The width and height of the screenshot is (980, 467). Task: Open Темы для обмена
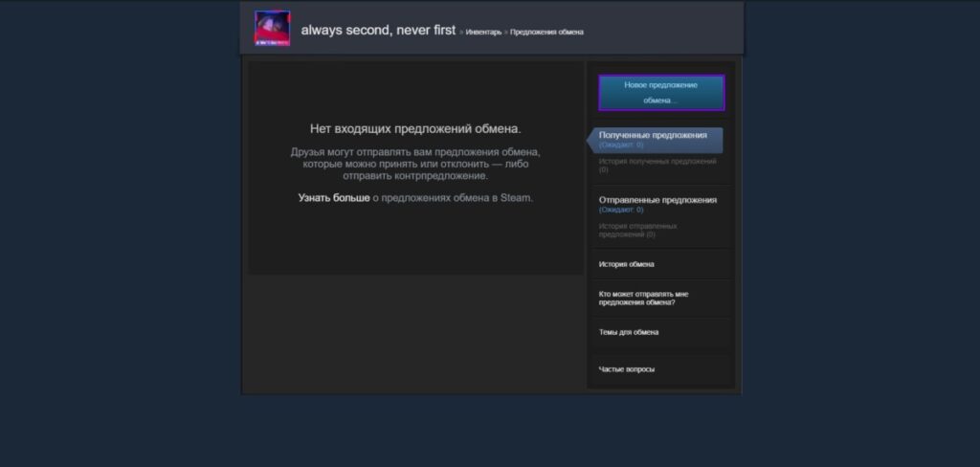(x=628, y=333)
